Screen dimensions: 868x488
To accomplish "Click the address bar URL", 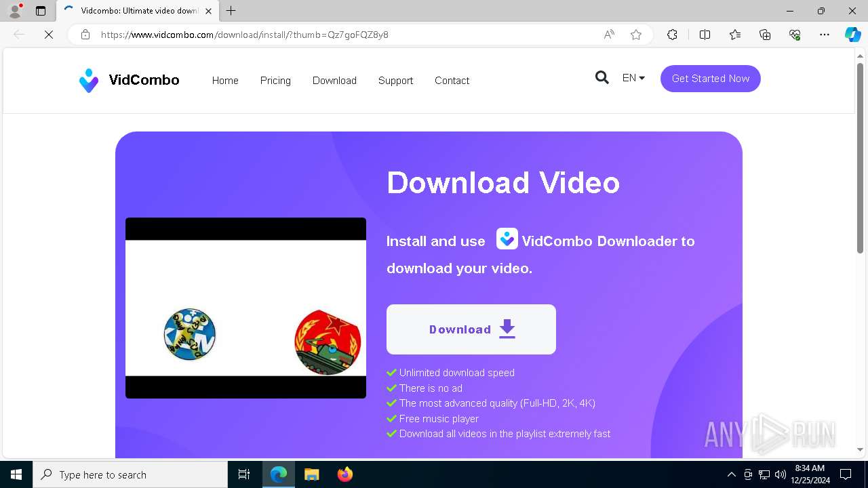I will click(245, 35).
